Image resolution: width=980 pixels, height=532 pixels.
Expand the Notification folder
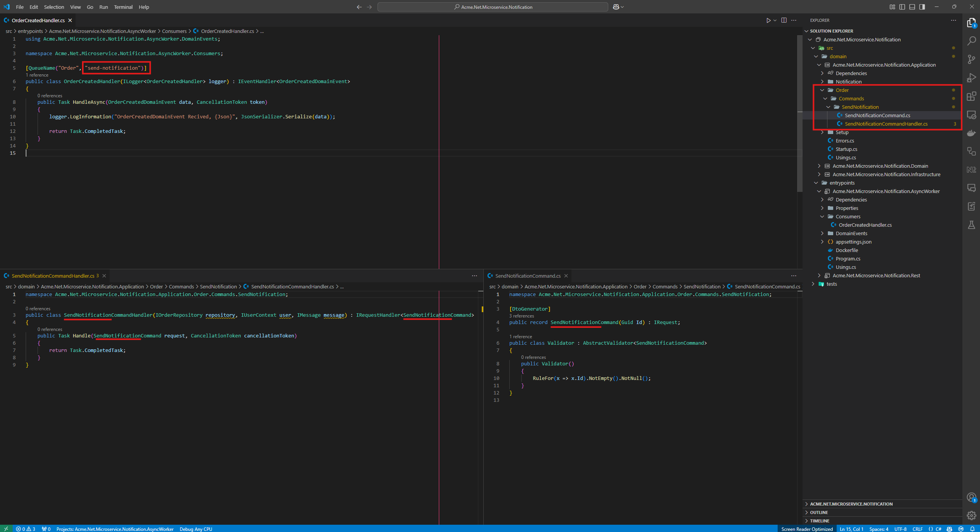(x=822, y=82)
